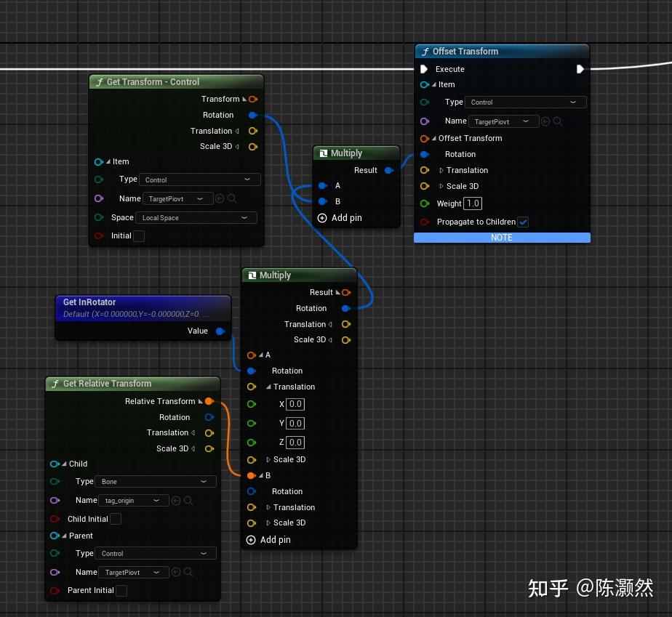Screen dimensions: 672x617
Task: Enable Propagate to Children on Offset Transform
Action: pyautogui.click(x=523, y=222)
